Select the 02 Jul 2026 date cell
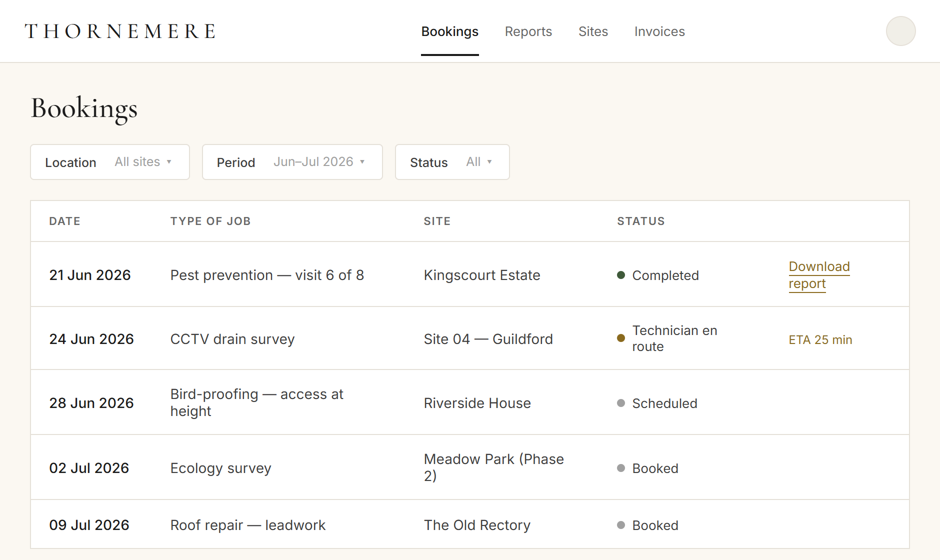The height and width of the screenshot is (560, 940). pyautogui.click(x=89, y=468)
